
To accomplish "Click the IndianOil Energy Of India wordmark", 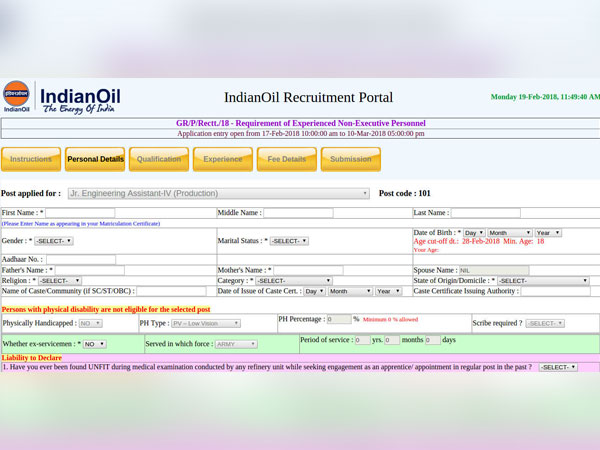I will coord(80,101).
